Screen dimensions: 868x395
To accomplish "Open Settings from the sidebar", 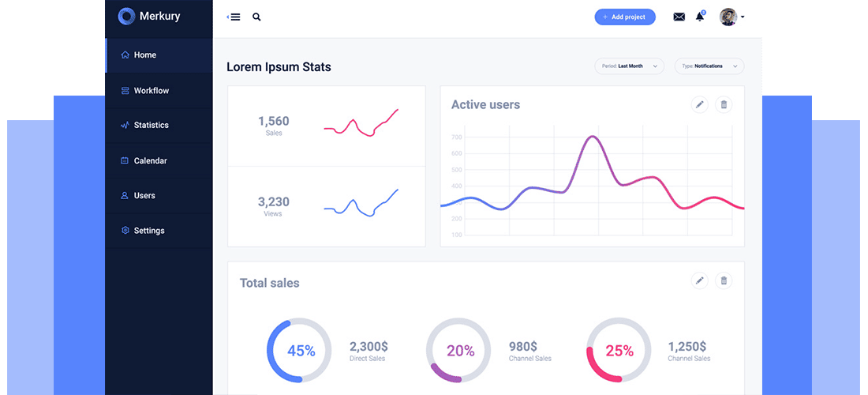I will pos(148,231).
